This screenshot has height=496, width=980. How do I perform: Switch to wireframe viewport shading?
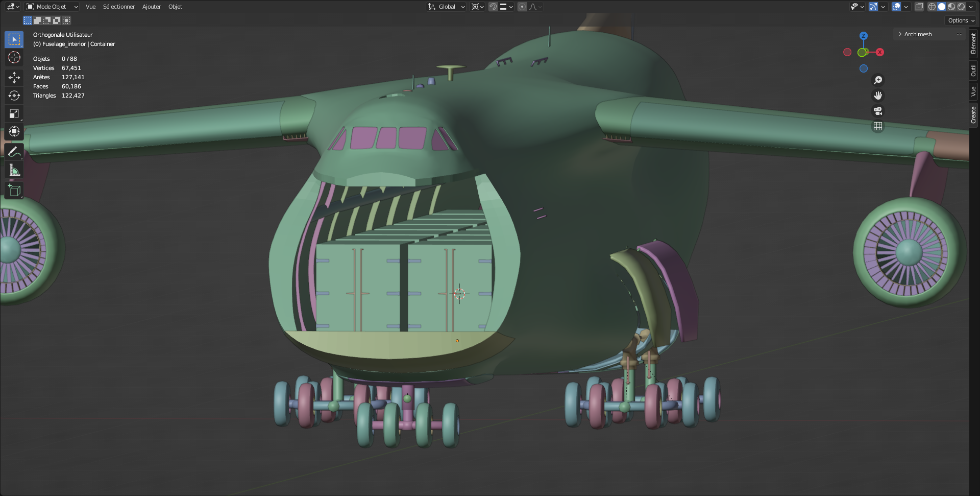(932, 7)
